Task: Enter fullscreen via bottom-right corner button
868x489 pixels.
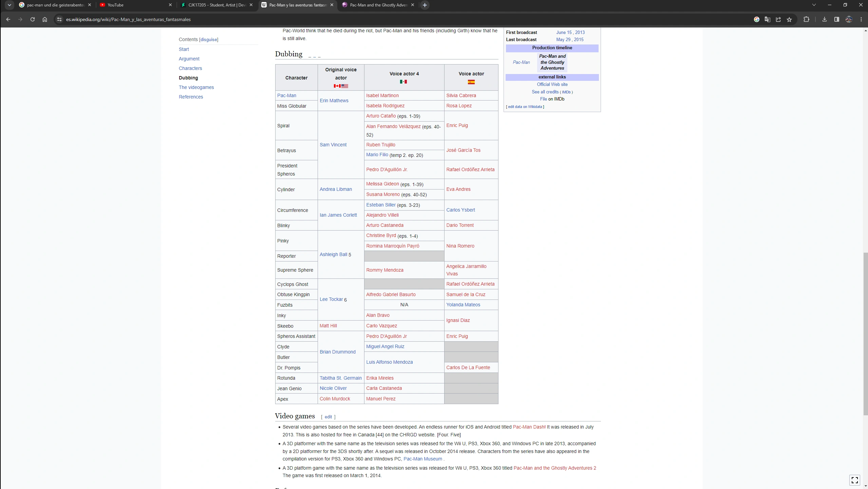Action: click(x=854, y=480)
